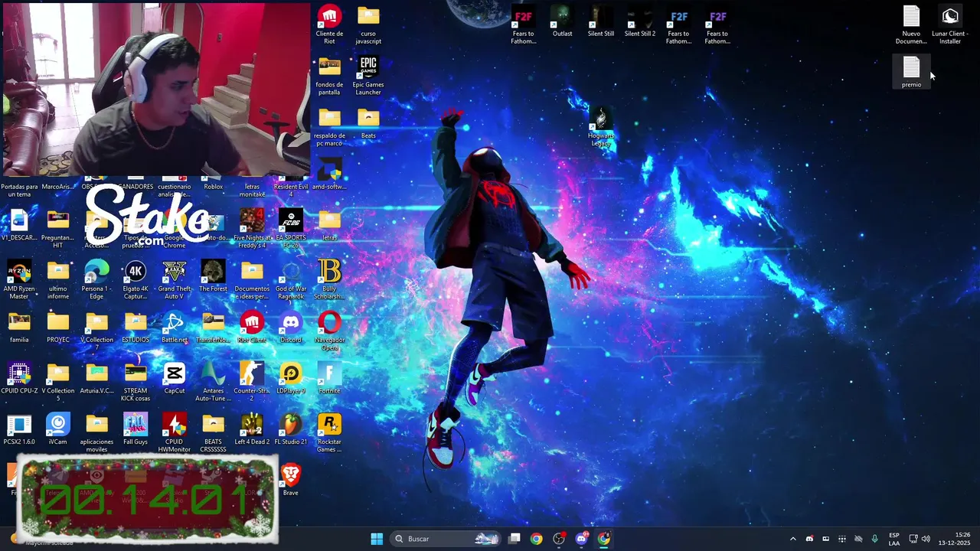Open the Discord desktop shortcut

(x=291, y=328)
